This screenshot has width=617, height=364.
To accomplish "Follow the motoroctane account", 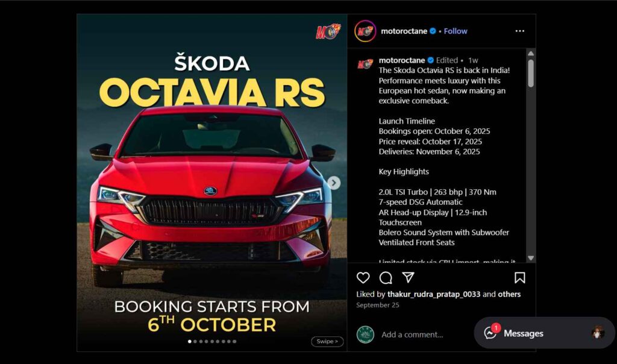I will coord(456,31).
